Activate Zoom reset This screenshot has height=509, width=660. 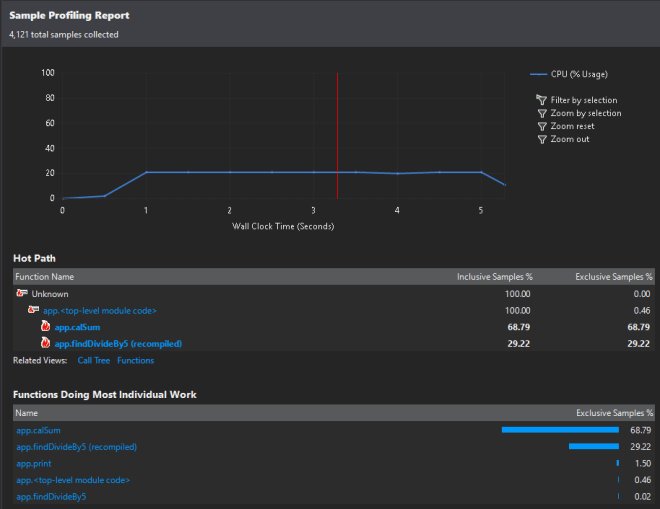[572, 126]
